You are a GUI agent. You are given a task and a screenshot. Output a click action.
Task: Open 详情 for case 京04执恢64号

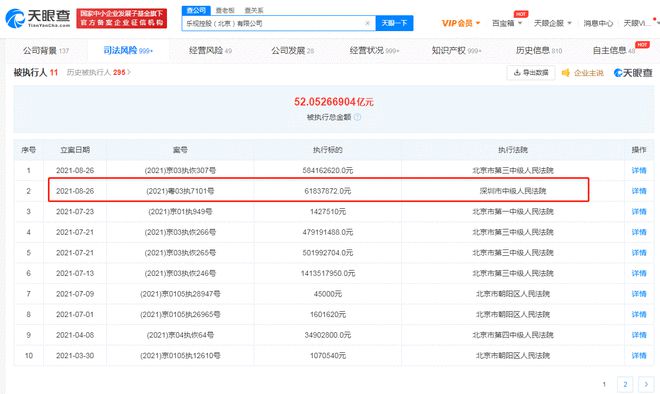[x=639, y=335]
